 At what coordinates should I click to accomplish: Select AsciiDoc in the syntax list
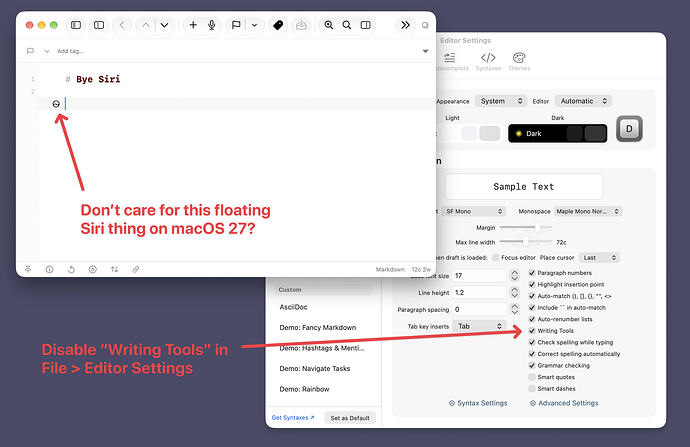[294, 307]
